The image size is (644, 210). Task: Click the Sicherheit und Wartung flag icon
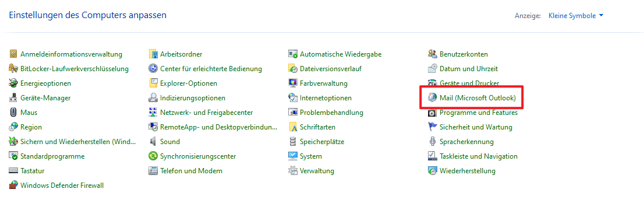[x=433, y=127]
